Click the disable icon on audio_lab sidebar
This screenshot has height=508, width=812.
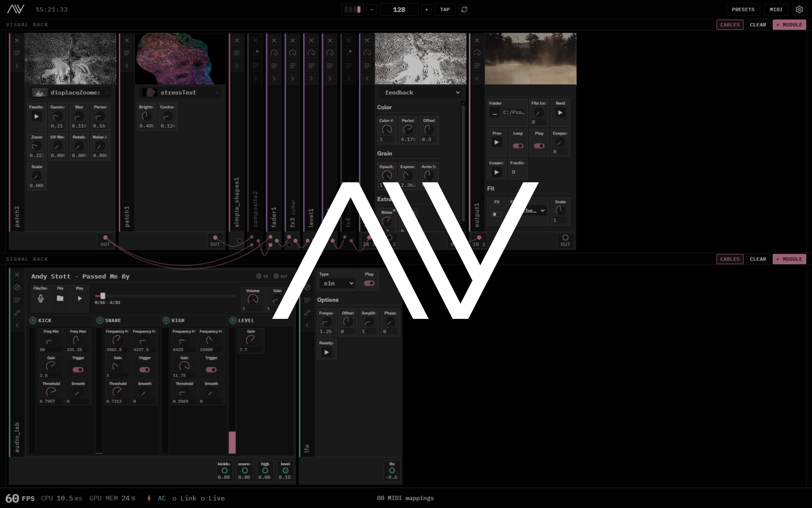pyautogui.click(x=17, y=287)
